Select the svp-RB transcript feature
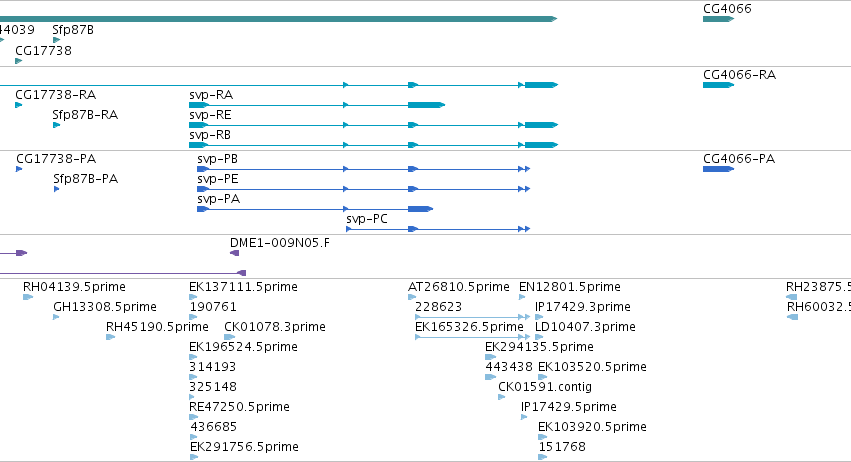Image resolution: width=851 pixels, height=462 pixels. click(x=373, y=145)
